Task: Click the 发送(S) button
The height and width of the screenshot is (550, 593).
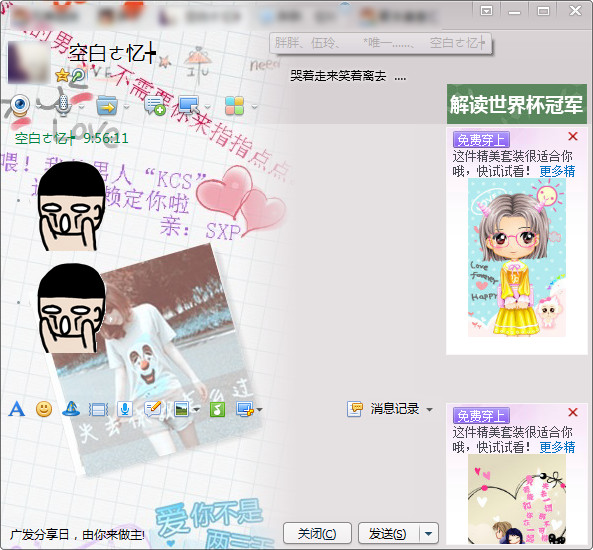Action: pos(388,534)
